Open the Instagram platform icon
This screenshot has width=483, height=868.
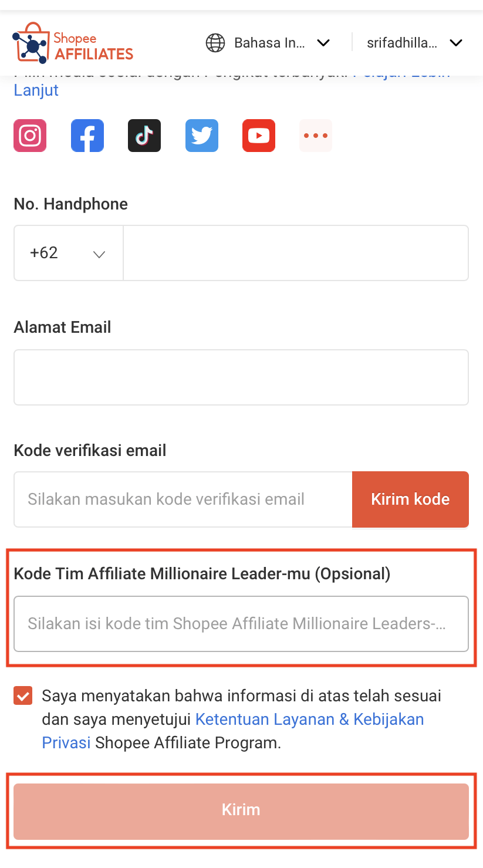pos(29,136)
